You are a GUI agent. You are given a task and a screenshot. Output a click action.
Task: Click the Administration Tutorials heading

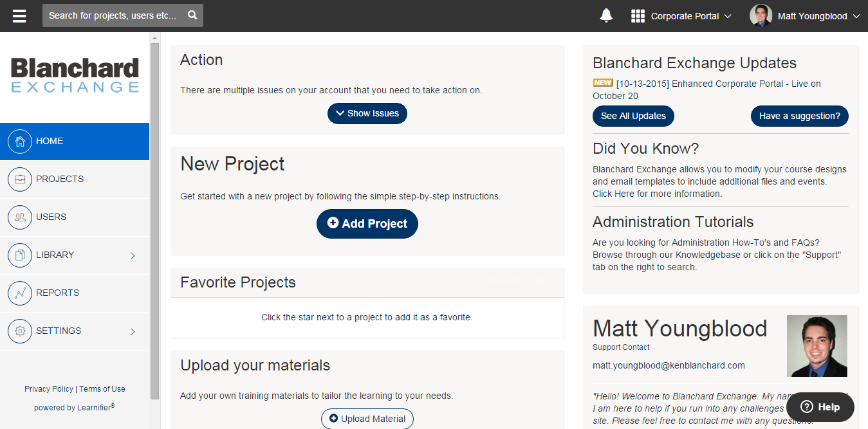673,222
